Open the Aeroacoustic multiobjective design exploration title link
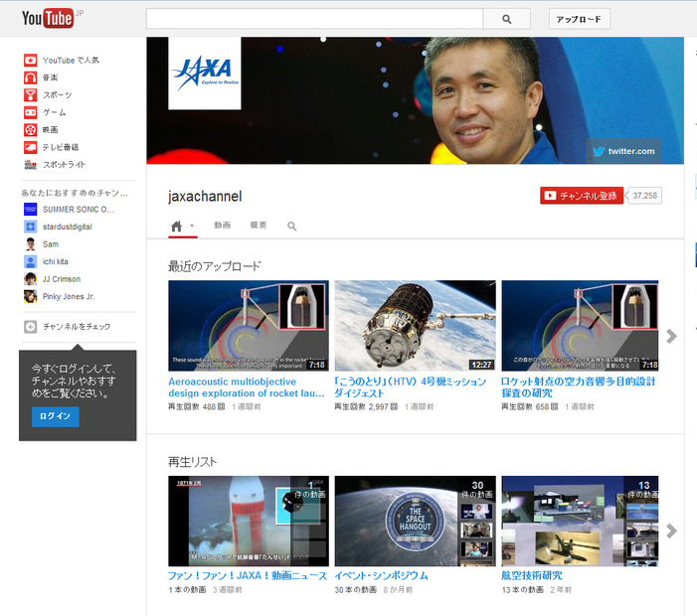This screenshot has height=616, width=697. click(247, 387)
